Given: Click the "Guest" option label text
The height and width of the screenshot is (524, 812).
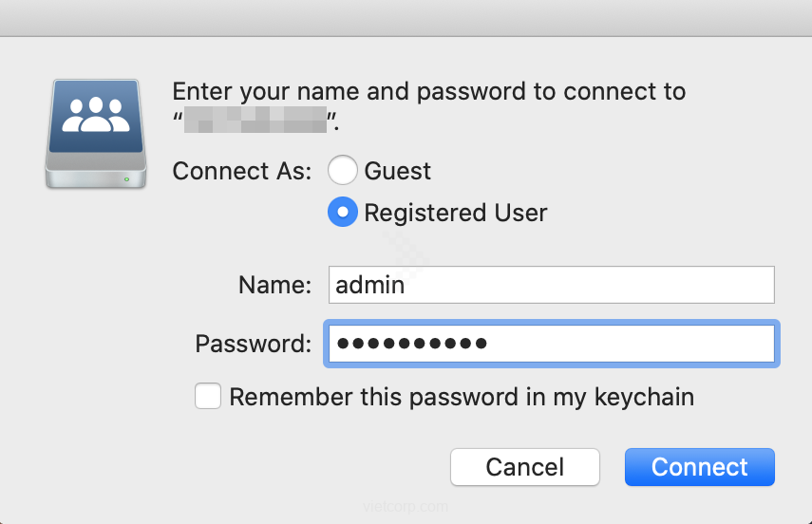Looking at the screenshot, I should coord(397,171).
